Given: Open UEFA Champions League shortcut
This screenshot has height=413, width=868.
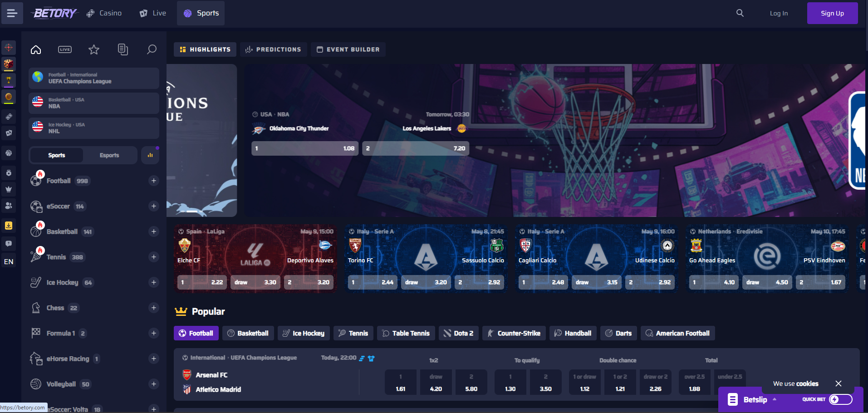Looking at the screenshot, I should click(x=94, y=78).
